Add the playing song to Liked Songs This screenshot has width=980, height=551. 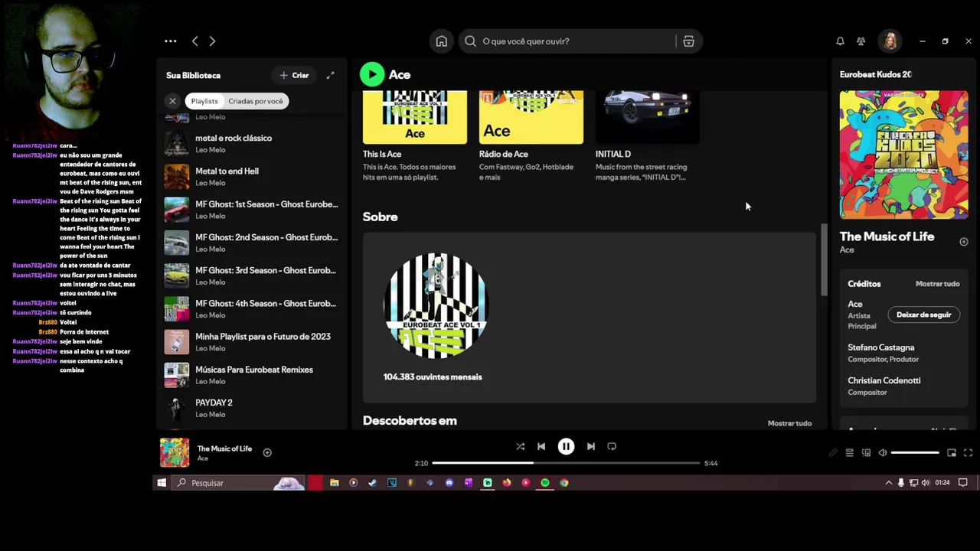(x=267, y=452)
